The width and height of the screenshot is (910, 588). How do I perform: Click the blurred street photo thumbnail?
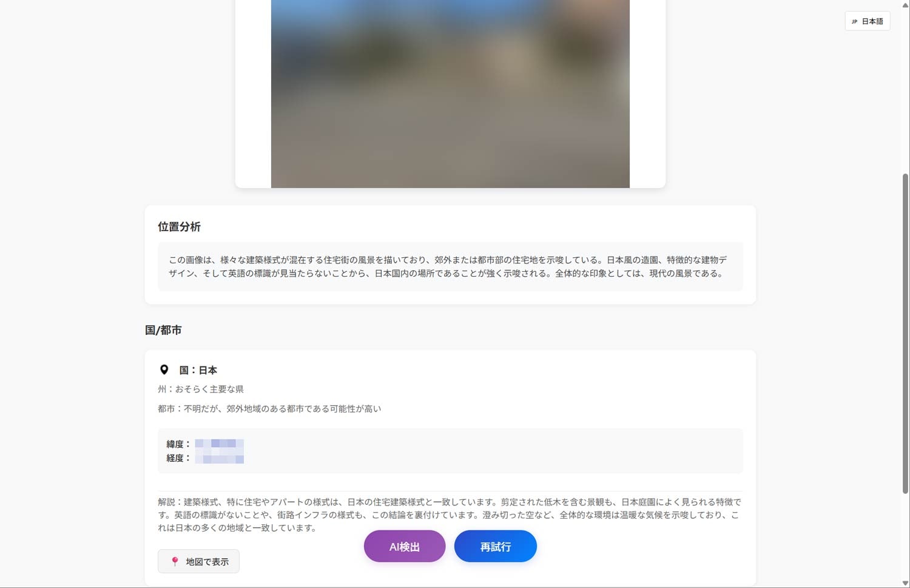tap(450, 91)
